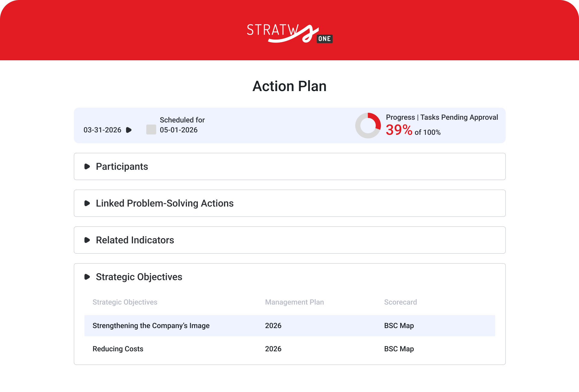579x392 pixels.
Task: Click the arrow icon beside 03-31-2026
Action: pos(129,130)
